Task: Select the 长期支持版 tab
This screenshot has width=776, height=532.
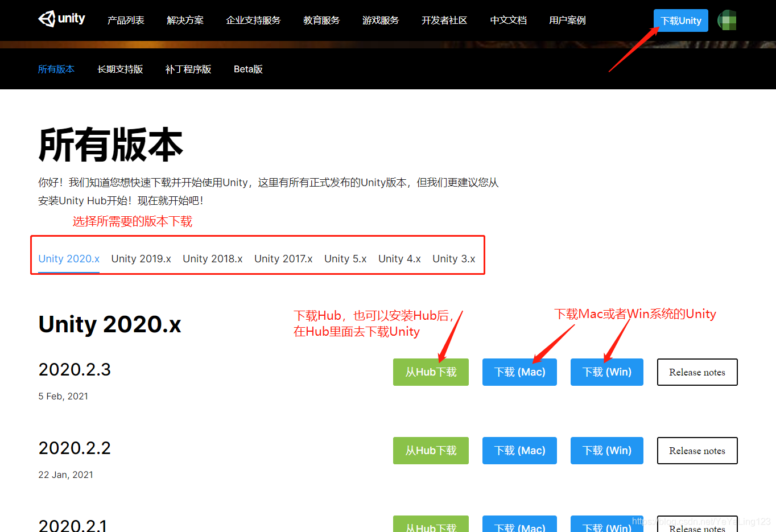Action: 120,69
